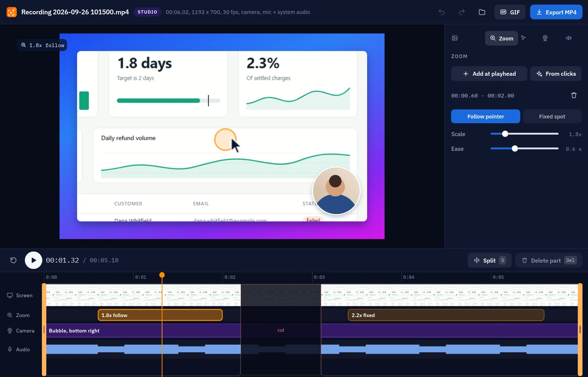The image size is (588, 377).
Task: Open the camera settings tab
Action: pyautogui.click(x=545, y=38)
